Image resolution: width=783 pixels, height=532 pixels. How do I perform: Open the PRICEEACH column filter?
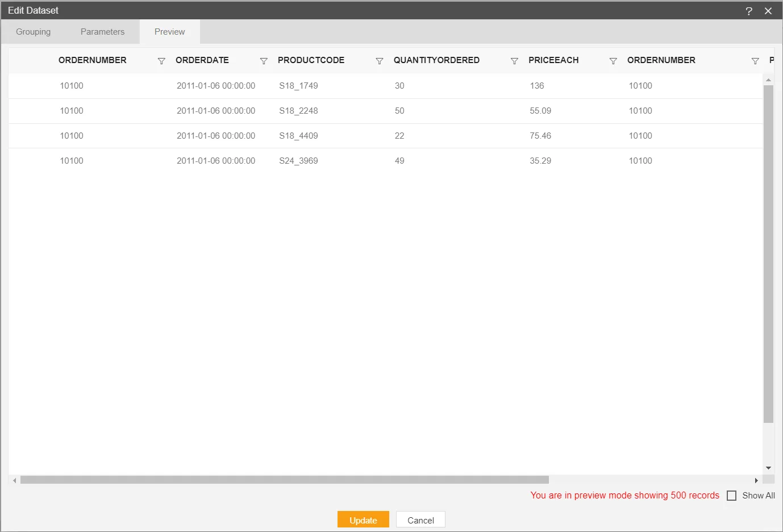pos(613,61)
